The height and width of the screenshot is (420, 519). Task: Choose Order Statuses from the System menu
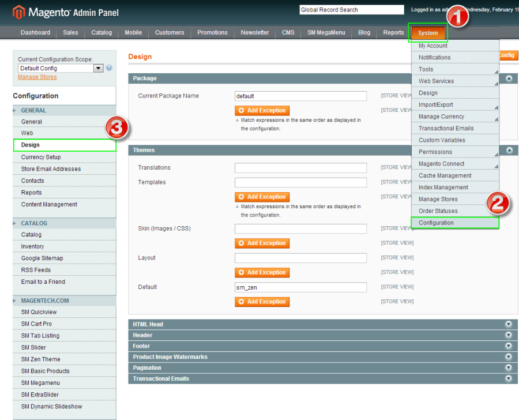[x=455, y=211]
